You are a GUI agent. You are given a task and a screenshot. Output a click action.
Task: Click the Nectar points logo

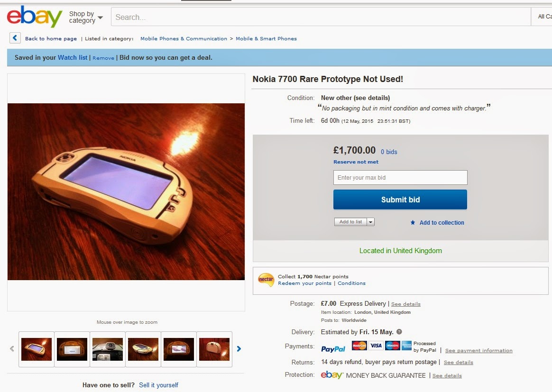coord(266,280)
